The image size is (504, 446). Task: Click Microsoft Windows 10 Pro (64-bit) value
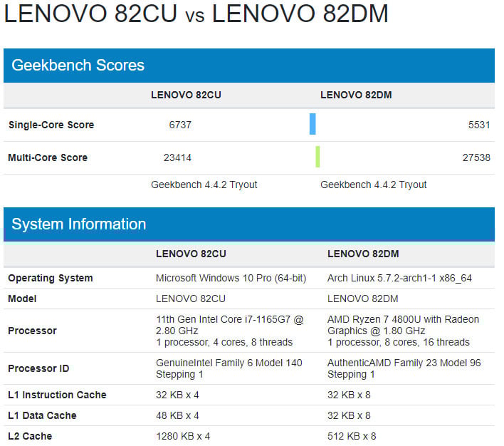tap(231, 279)
